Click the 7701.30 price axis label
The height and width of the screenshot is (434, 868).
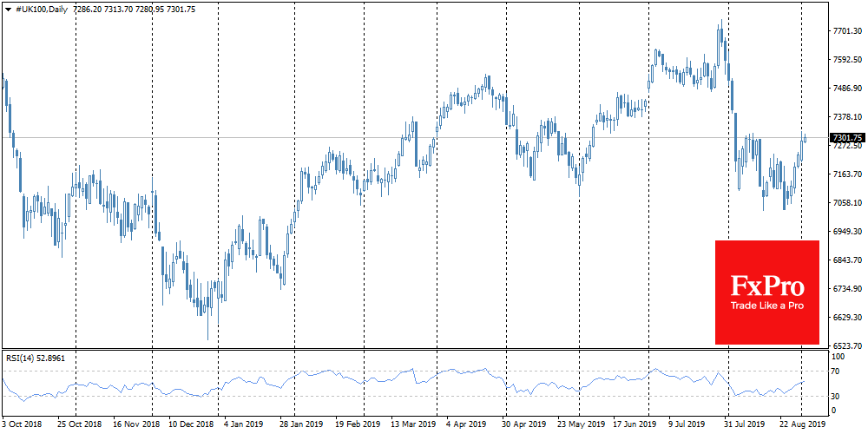tap(846, 31)
